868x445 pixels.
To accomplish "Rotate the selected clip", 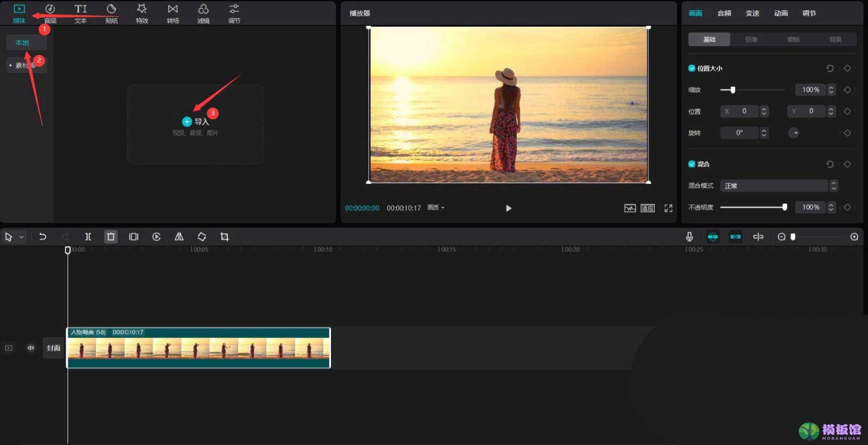I will click(202, 237).
